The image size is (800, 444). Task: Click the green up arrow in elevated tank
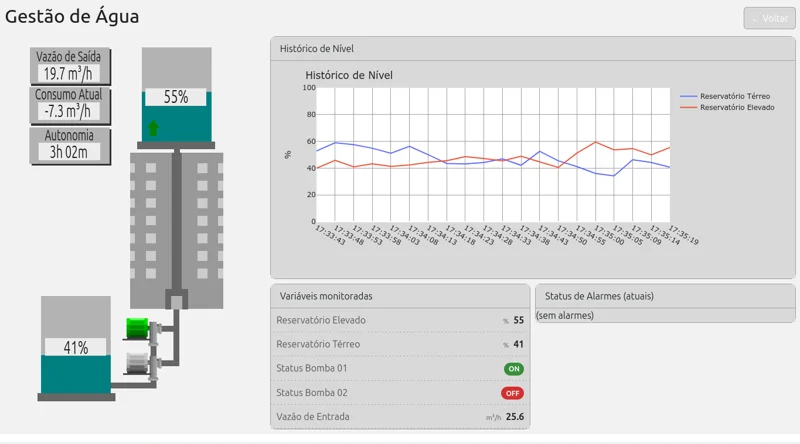153,128
